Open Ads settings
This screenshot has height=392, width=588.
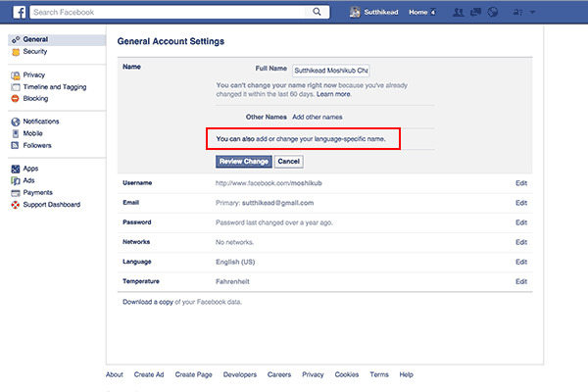pos(28,180)
